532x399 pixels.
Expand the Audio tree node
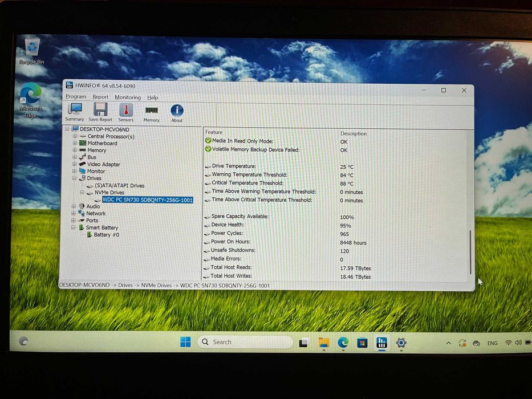point(74,206)
